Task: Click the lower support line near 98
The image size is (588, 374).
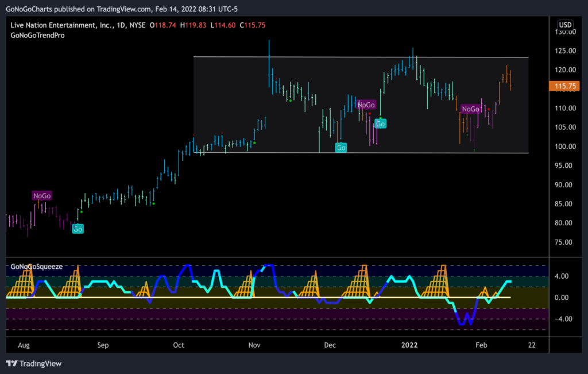Action: click(x=361, y=153)
